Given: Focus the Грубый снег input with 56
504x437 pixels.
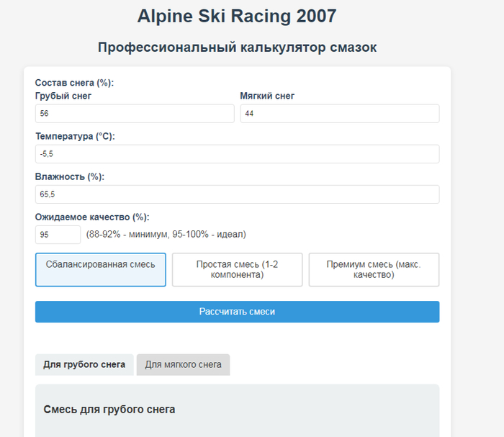Looking at the screenshot, I should click(135, 114).
